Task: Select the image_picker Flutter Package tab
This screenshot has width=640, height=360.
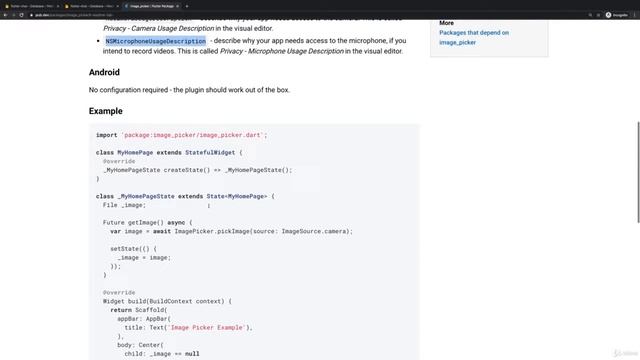Action: (151, 6)
